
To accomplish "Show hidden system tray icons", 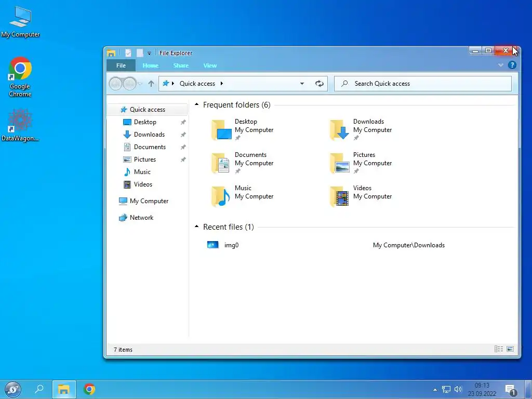I will click(x=435, y=390).
